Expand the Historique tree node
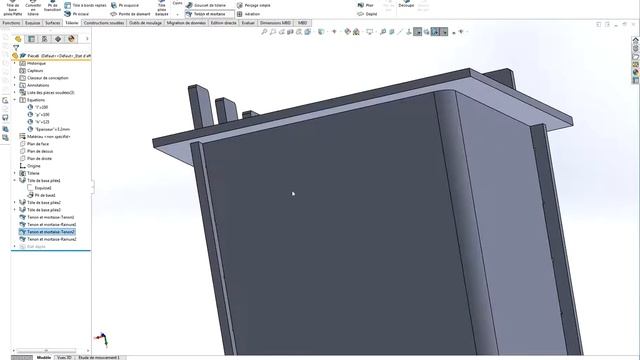The height and width of the screenshot is (360, 640). pos(15,63)
